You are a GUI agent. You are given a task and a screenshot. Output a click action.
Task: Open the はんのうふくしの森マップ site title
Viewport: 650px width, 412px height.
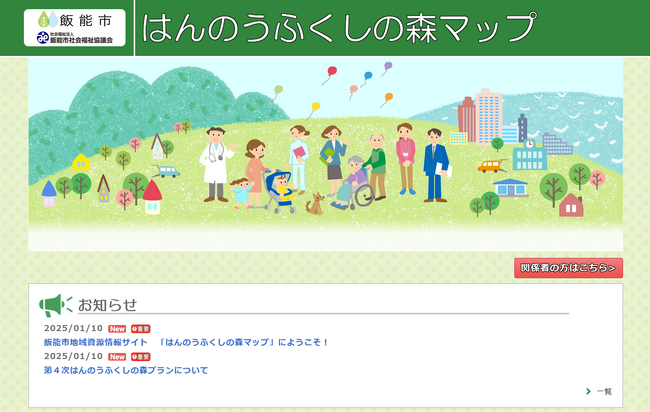(x=338, y=27)
